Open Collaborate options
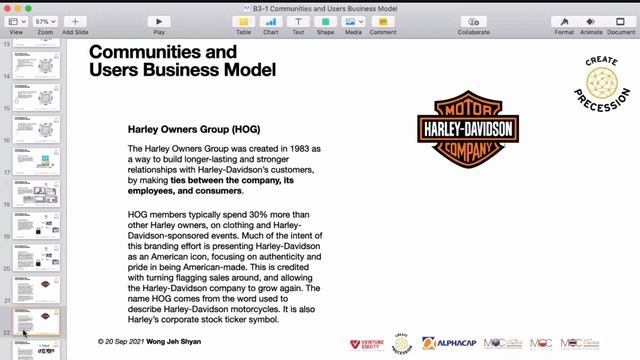The width and height of the screenshot is (640, 360). coord(473,22)
